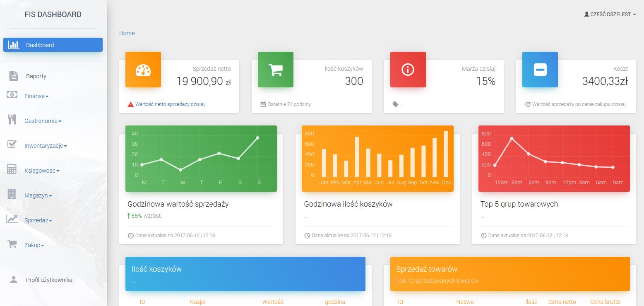Click the tag icon under Marża dzisiaj
644x306 pixels.
(x=395, y=104)
